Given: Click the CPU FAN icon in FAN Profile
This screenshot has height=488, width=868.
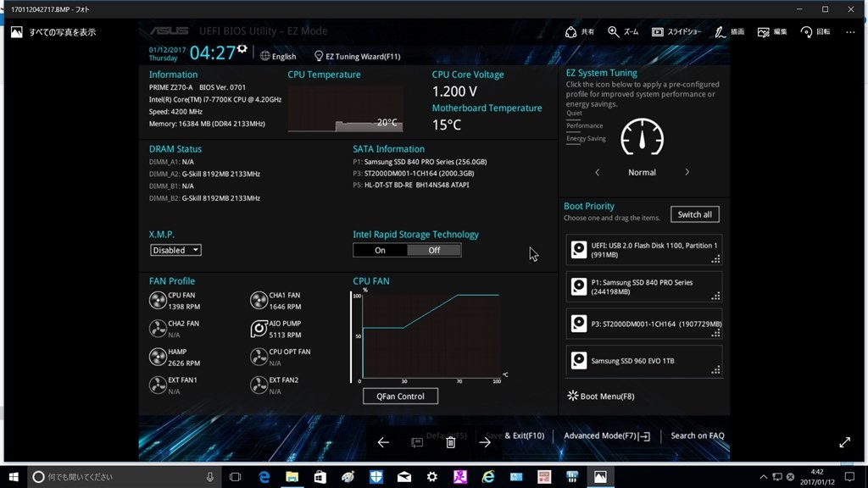Looking at the screenshot, I should pos(159,299).
